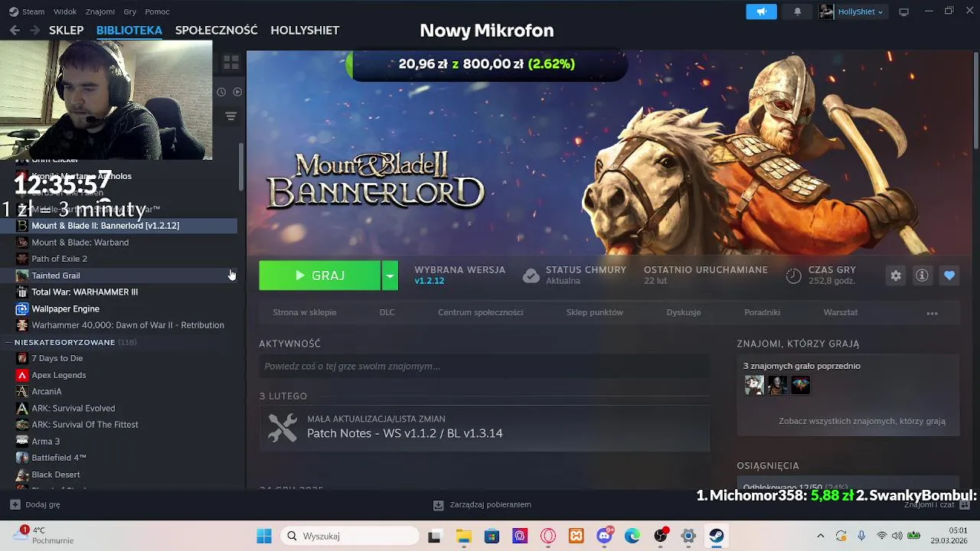Open the Gry menu
This screenshot has height=551, width=980.
[x=130, y=11]
